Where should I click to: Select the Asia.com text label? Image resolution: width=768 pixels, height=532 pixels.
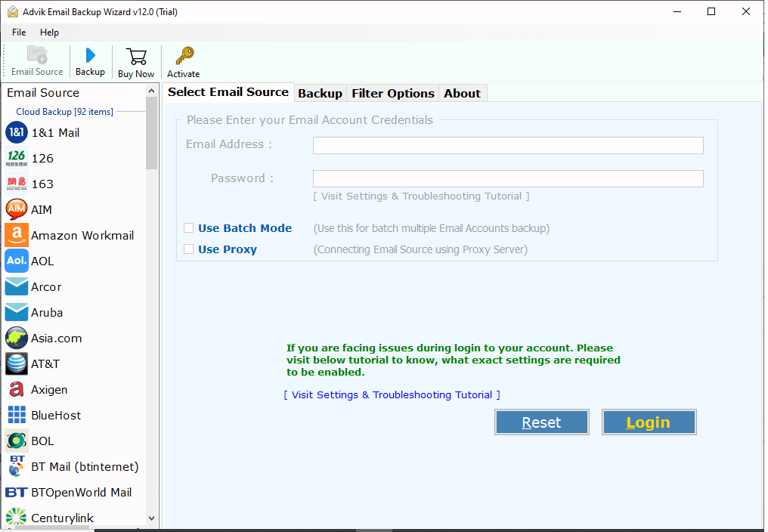click(x=57, y=339)
